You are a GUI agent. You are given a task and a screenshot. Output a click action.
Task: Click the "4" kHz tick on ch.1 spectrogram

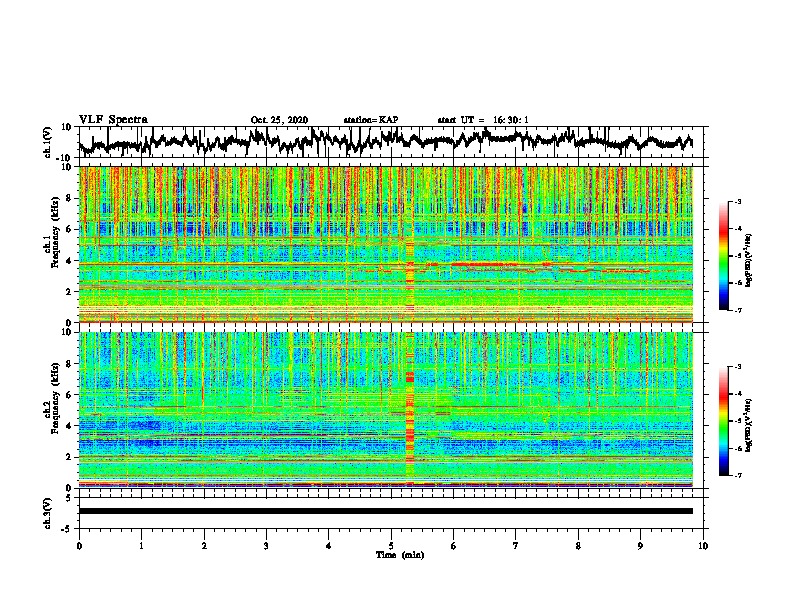[x=69, y=261]
